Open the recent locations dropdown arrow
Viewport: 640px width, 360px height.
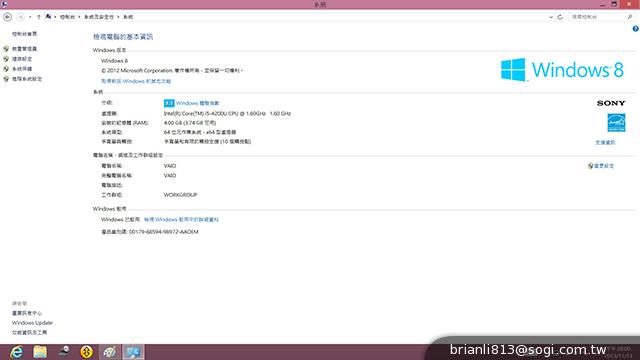pos(30,17)
